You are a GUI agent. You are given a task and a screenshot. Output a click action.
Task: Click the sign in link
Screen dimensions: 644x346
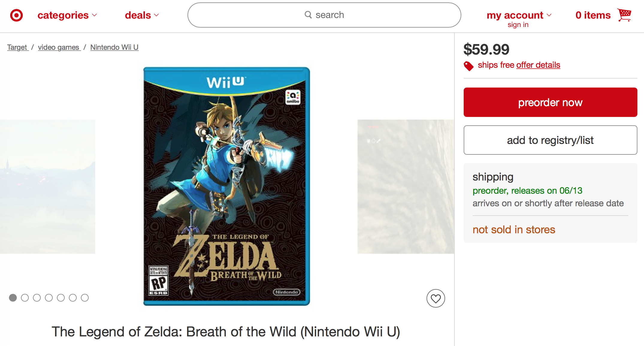(518, 25)
